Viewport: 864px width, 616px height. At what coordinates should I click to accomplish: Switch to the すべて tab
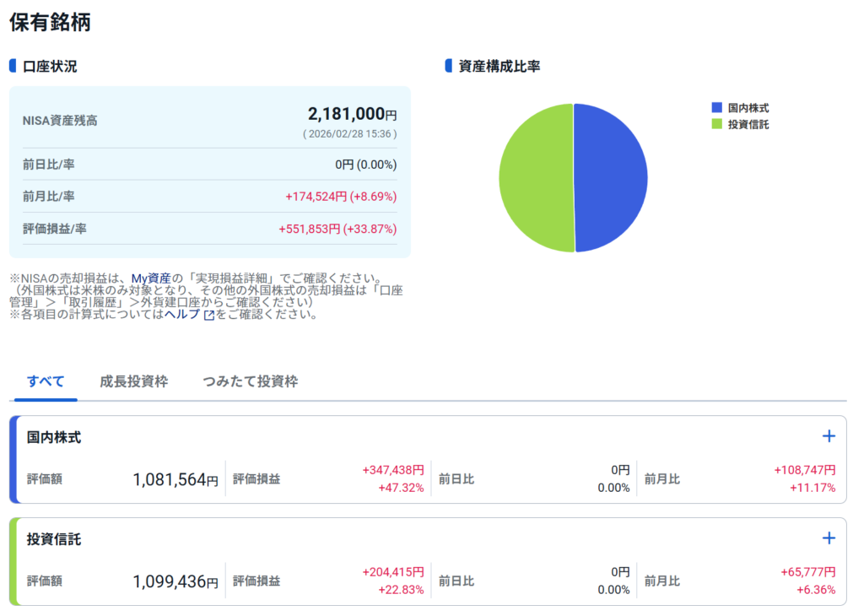46,381
